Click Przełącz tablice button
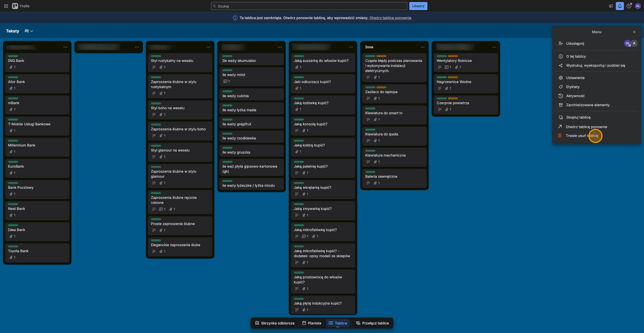 pos(373,323)
